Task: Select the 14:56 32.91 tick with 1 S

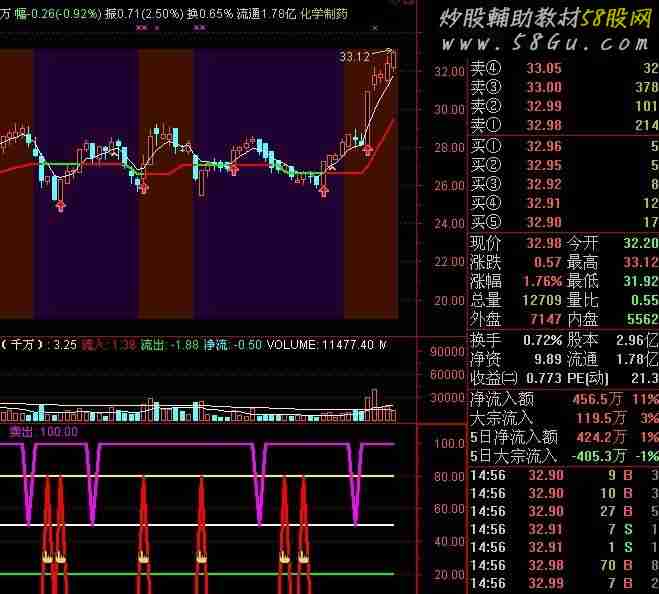Action: [564, 547]
